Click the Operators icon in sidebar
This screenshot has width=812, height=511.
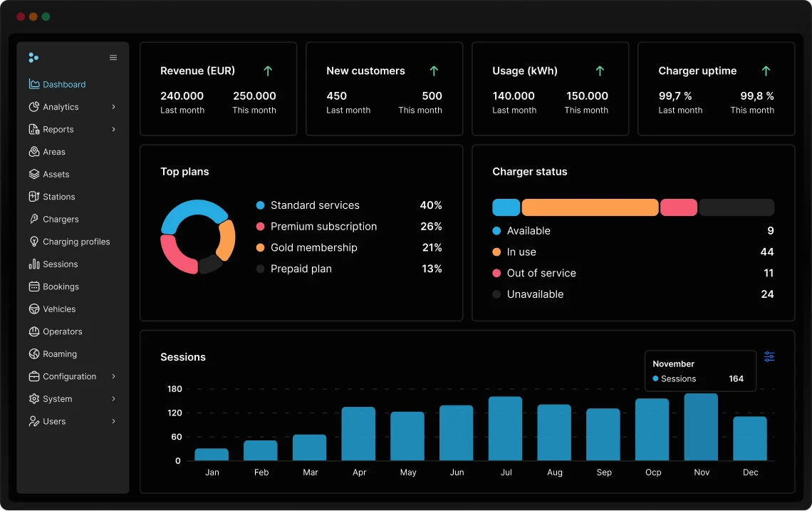(x=34, y=331)
